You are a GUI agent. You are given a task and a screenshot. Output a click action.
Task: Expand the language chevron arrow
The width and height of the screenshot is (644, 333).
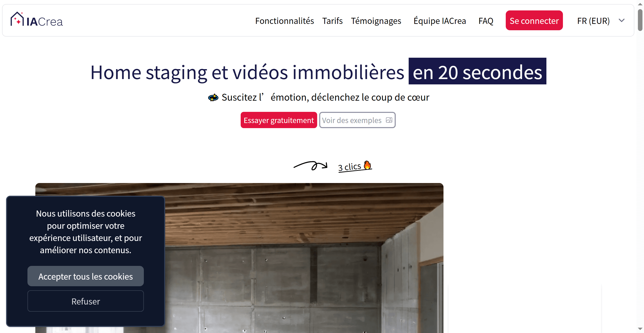pos(622,21)
